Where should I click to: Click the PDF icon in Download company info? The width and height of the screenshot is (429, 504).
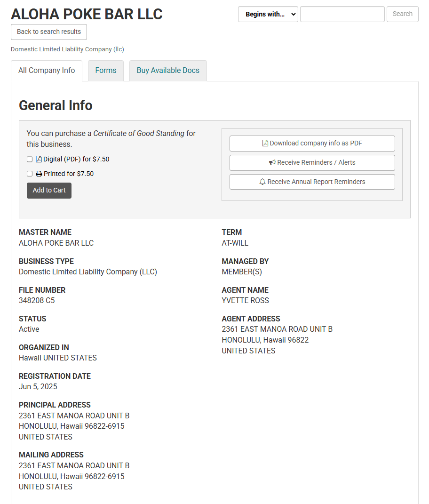click(x=265, y=143)
